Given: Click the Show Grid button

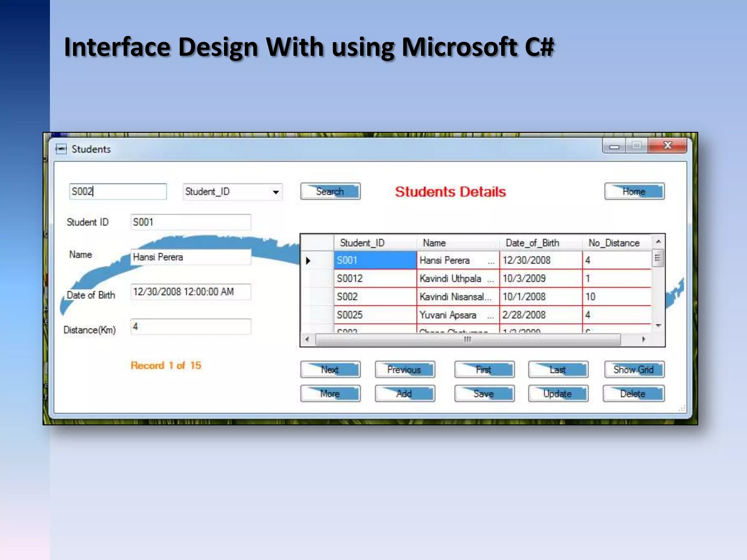Looking at the screenshot, I should pos(634,369).
